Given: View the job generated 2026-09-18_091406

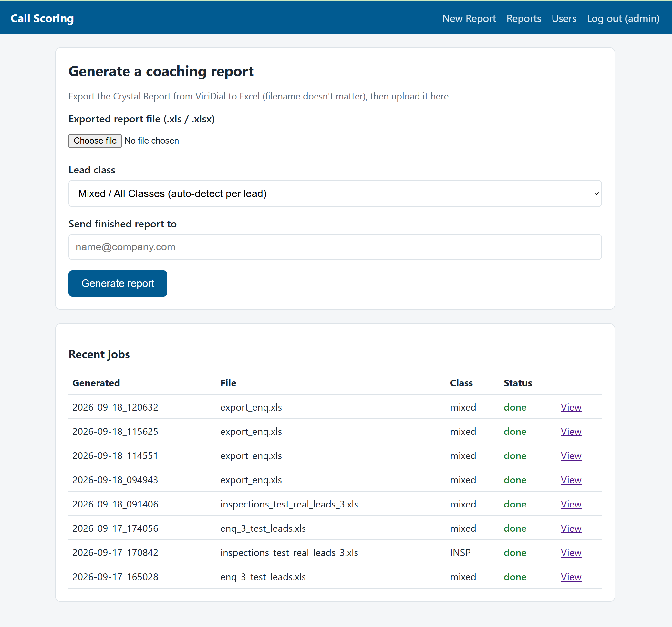Looking at the screenshot, I should tap(571, 504).
